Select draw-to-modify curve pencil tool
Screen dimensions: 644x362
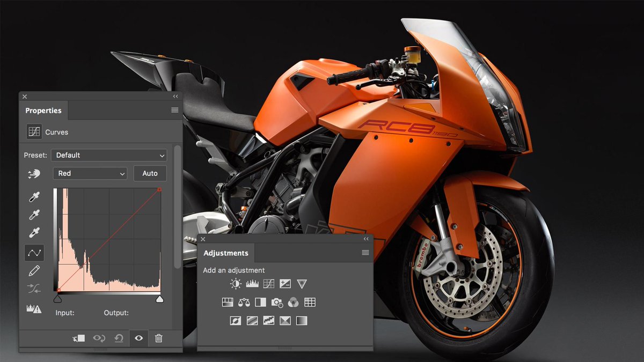(x=34, y=271)
